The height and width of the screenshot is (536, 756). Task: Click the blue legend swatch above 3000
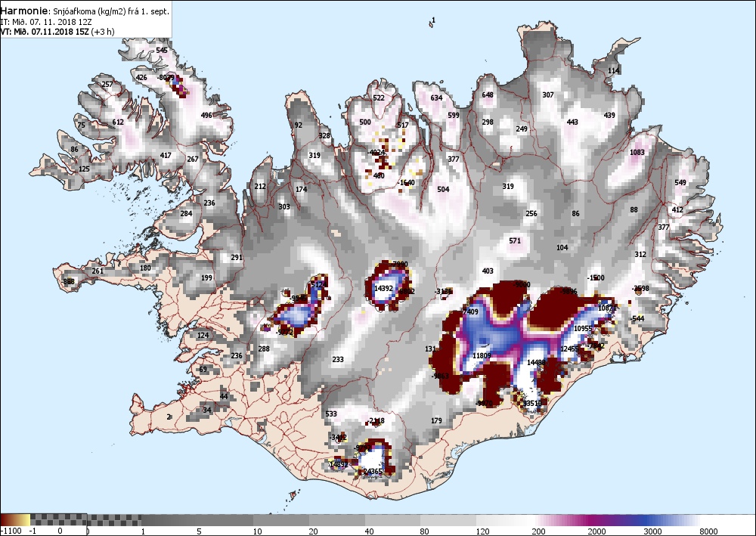[649, 520]
